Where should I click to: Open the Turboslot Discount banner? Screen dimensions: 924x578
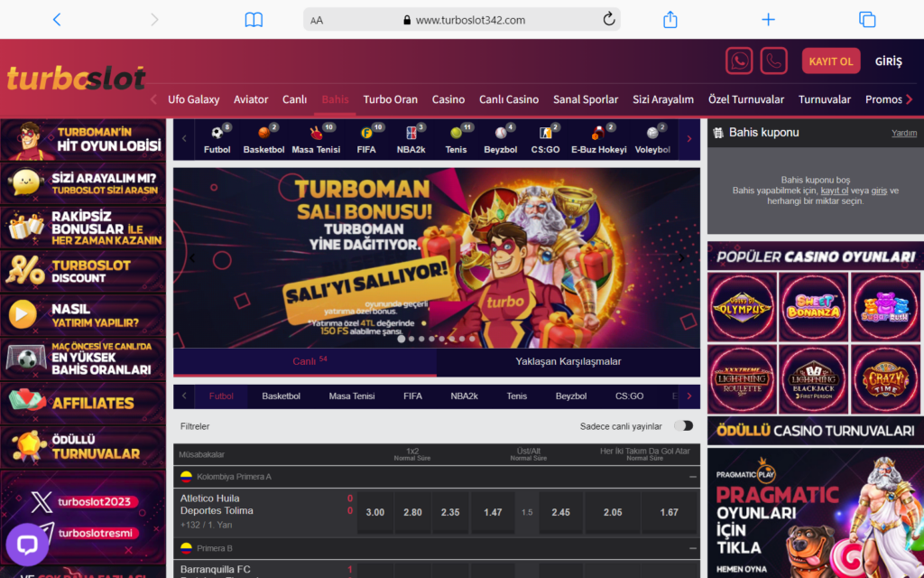click(83, 271)
